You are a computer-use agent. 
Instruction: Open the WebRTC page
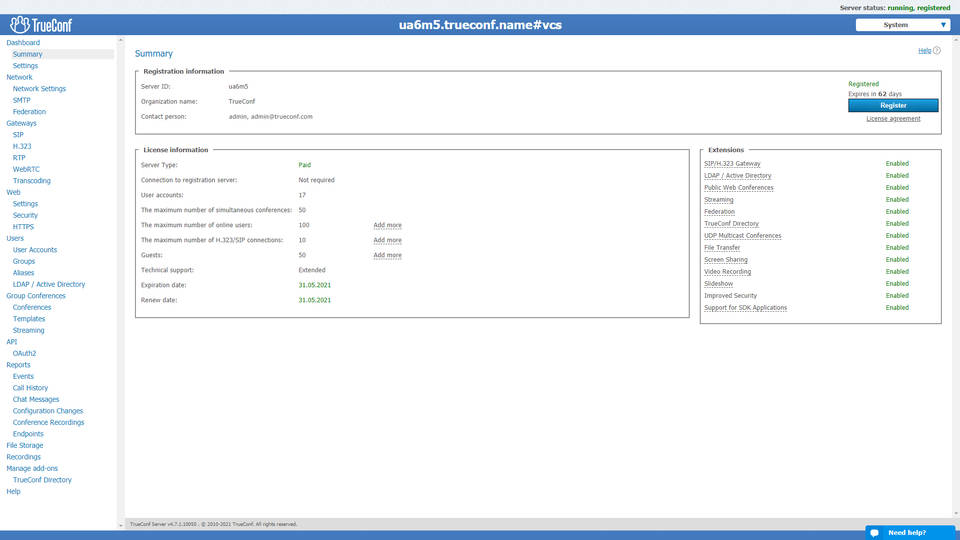[x=26, y=170]
